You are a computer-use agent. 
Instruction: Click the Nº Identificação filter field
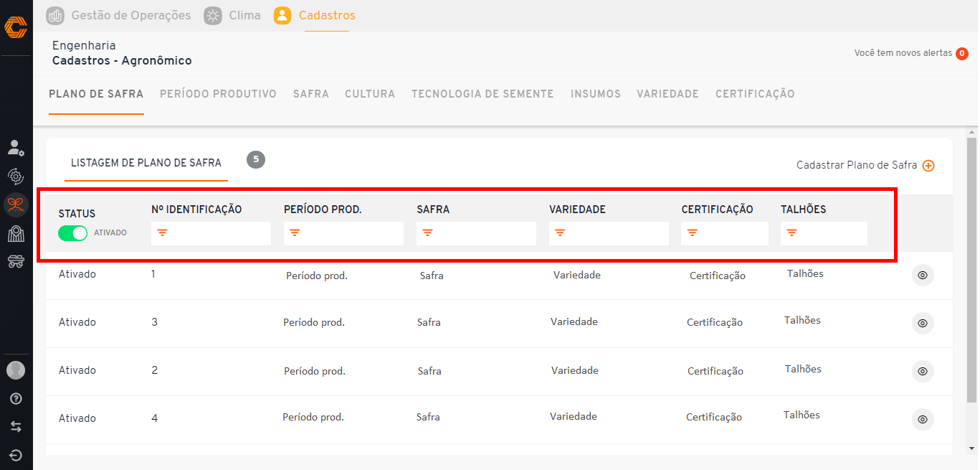pos(211,233)
